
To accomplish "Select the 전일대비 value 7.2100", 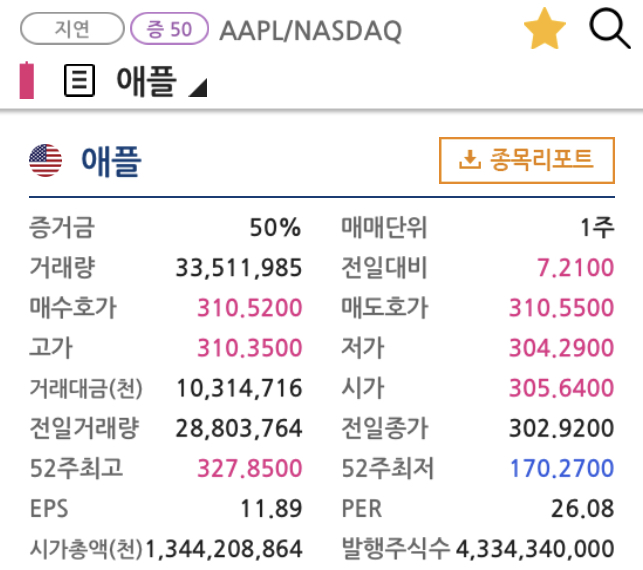I will click(575, 268).
